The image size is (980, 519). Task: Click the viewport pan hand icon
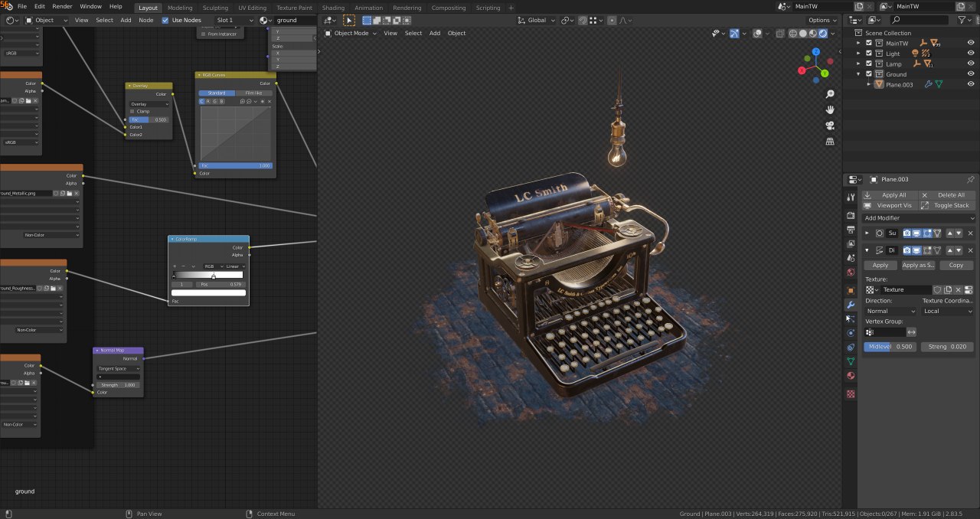pos(830,110)
